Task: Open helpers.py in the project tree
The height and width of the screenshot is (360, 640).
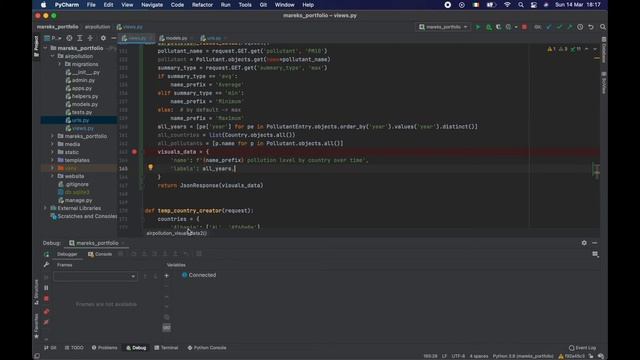Action: (85, 96)
